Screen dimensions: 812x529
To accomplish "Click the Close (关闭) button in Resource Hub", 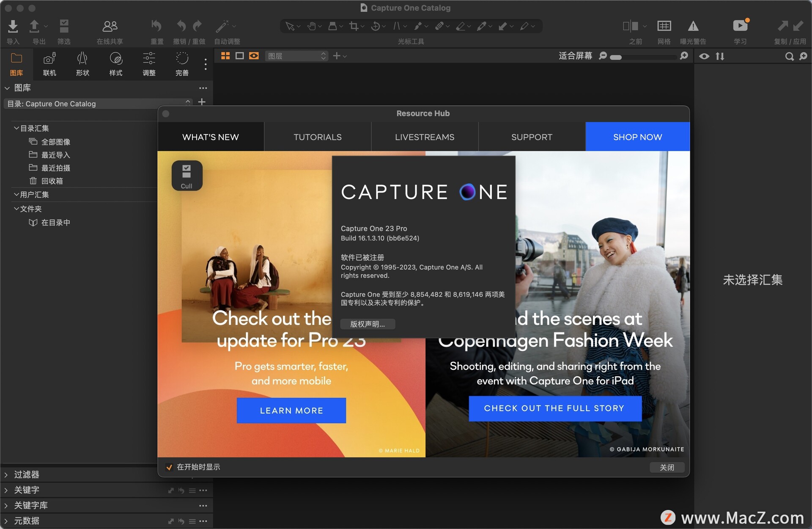I will tap(667, 467).
